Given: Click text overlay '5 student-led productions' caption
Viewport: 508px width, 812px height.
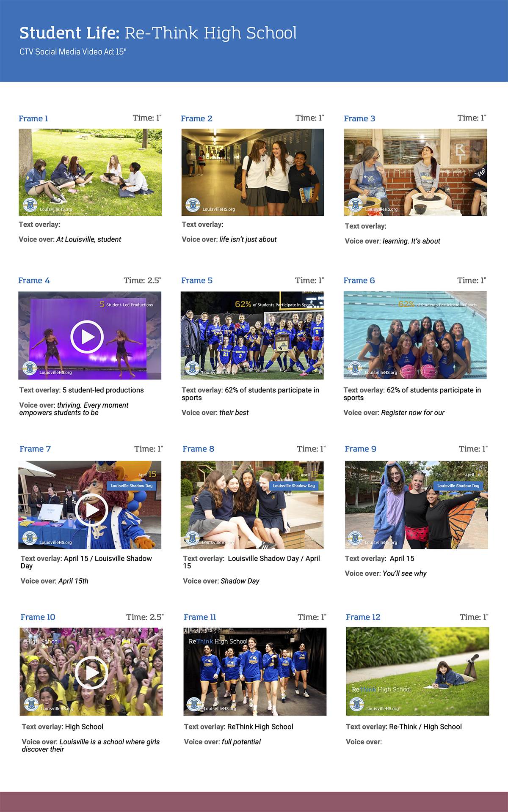Looking at the screenshot, I should coord(103,390).
